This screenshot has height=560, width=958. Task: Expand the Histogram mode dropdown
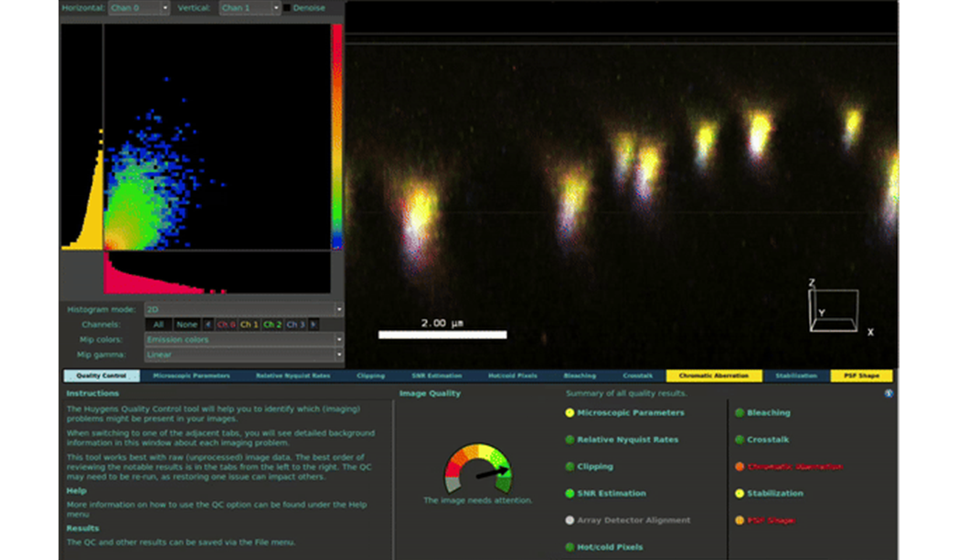pos(243,310)
